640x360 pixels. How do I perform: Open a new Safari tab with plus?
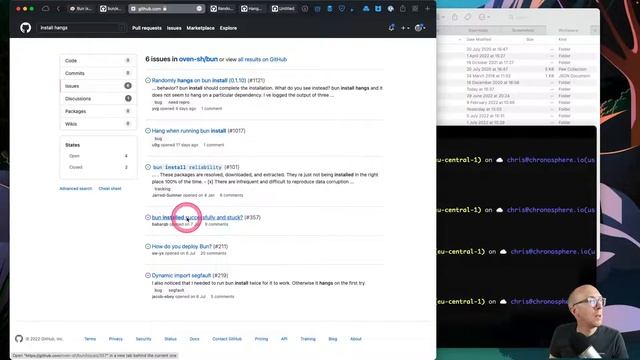[x=427, y=9]
